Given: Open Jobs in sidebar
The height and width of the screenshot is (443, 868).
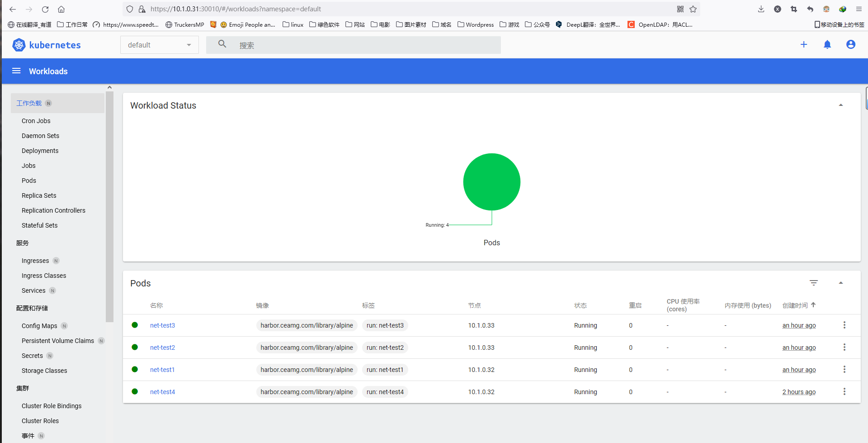Looking at the screenshot, I should [28, 166].
